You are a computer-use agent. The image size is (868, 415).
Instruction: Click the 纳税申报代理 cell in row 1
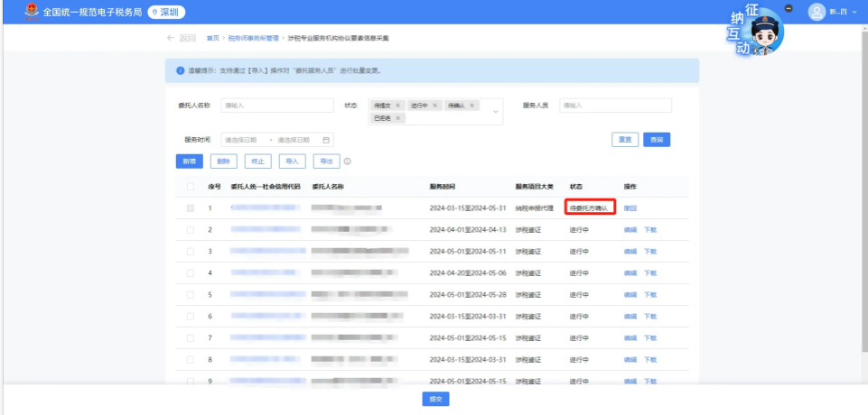pos(534,208)
